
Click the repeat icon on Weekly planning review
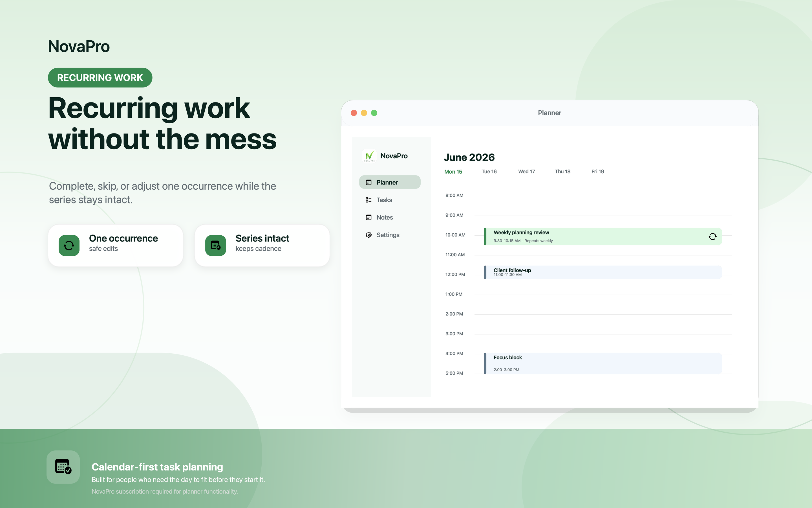(712, 237)
